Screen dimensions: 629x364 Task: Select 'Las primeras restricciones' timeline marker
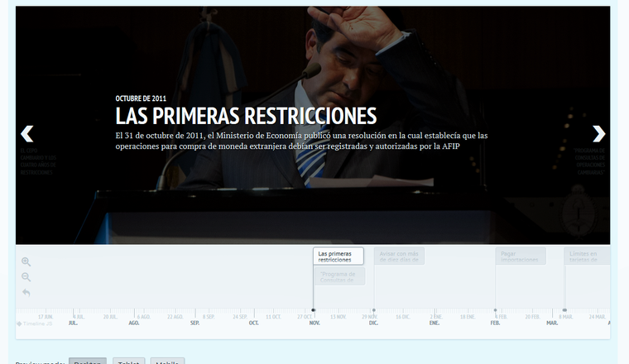click(x=338, y=256)
